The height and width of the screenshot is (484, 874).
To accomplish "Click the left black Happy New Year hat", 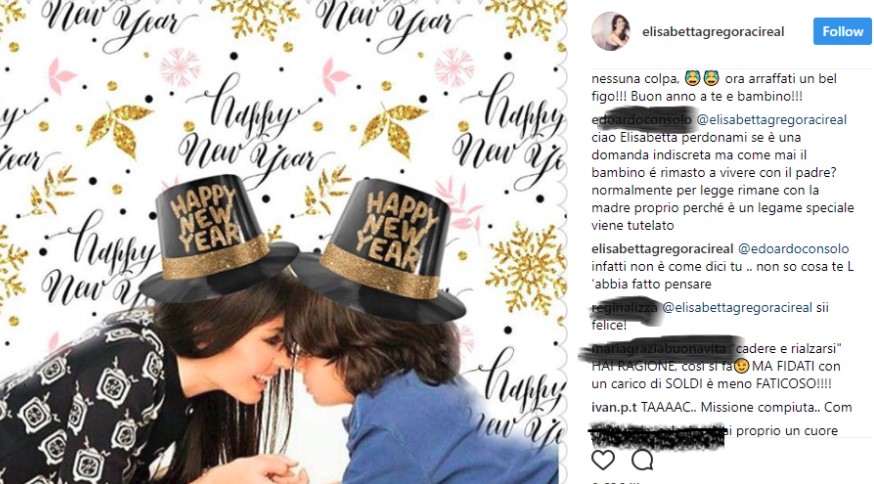I will tap(218, 239).
